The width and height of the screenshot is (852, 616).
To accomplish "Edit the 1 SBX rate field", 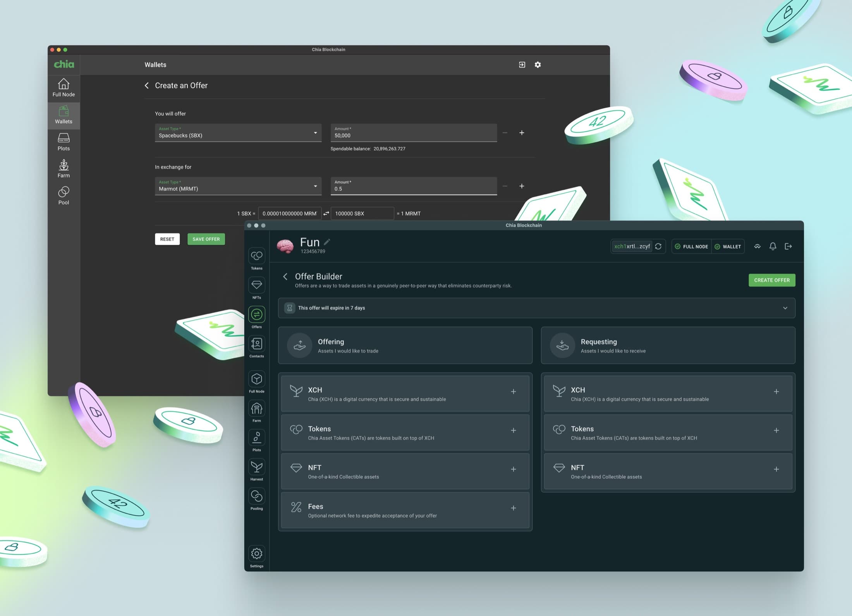I will [x=290, y=213].
